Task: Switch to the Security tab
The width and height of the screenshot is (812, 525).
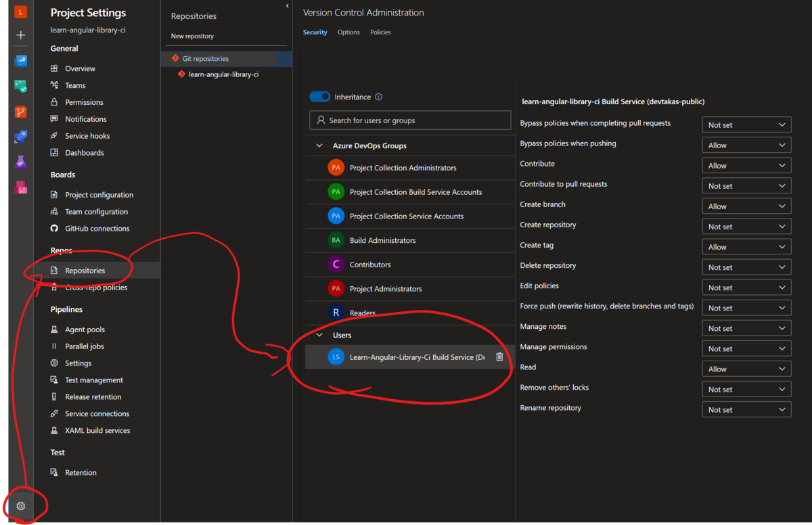Action: 315,32
